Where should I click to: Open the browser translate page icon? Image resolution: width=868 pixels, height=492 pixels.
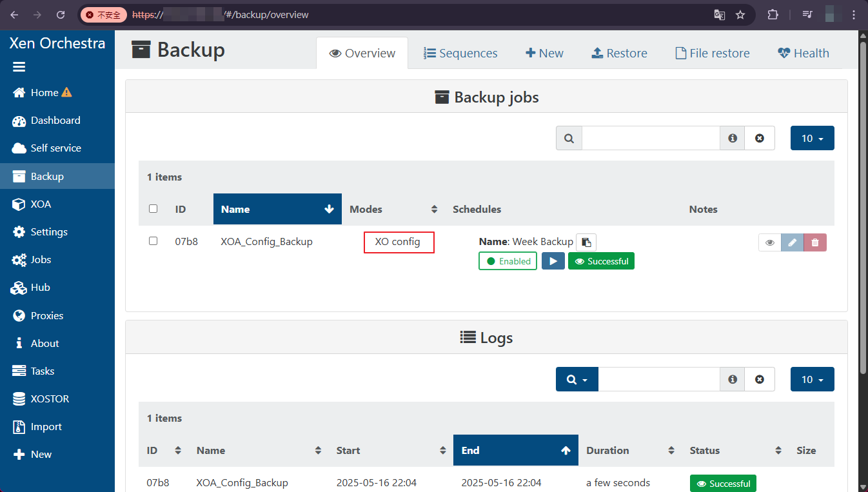720,14
